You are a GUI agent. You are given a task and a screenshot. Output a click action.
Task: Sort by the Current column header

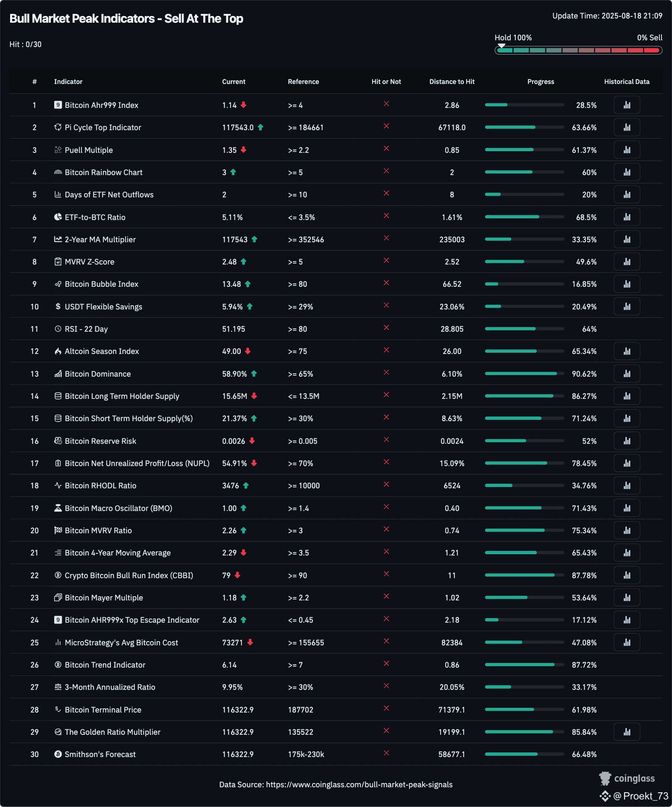234,81
